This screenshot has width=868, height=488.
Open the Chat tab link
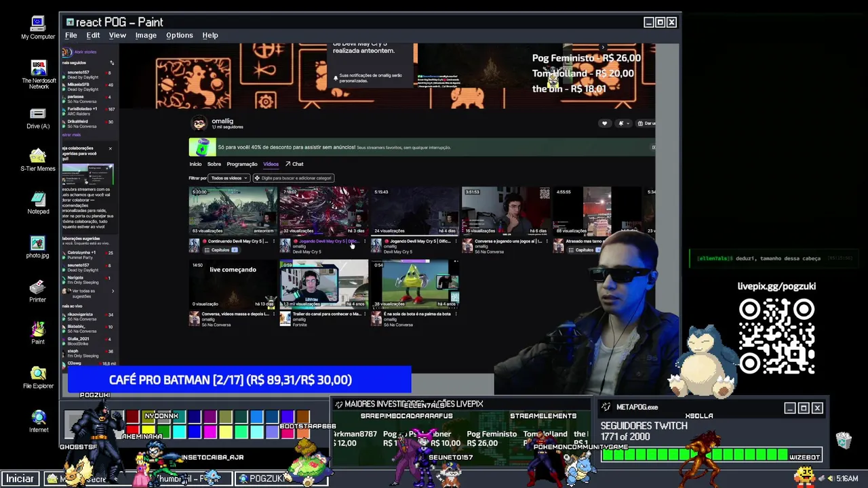pos(294,164)
